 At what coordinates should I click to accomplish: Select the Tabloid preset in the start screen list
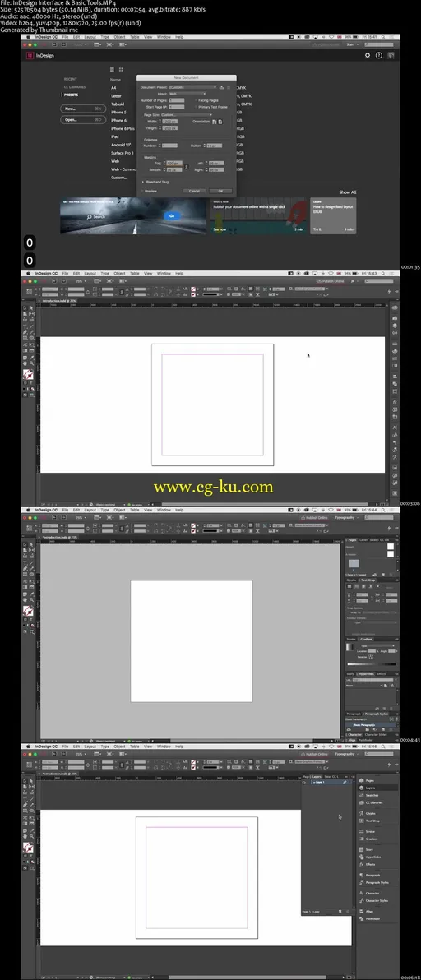click(118, 104)
